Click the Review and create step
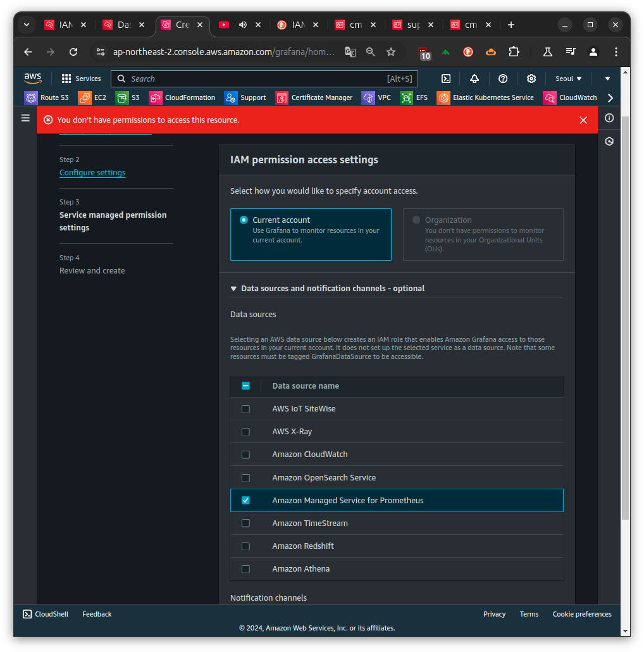This screenshot has height=652, width=644. pyautogui.click(x=92, y=271)
